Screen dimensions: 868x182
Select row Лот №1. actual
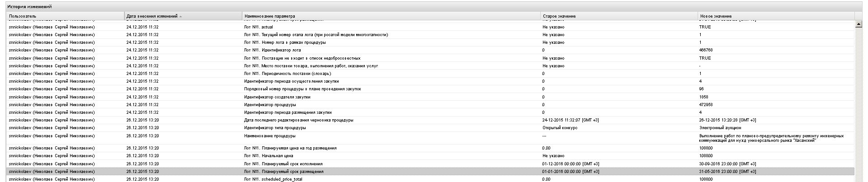click(430, 27)
